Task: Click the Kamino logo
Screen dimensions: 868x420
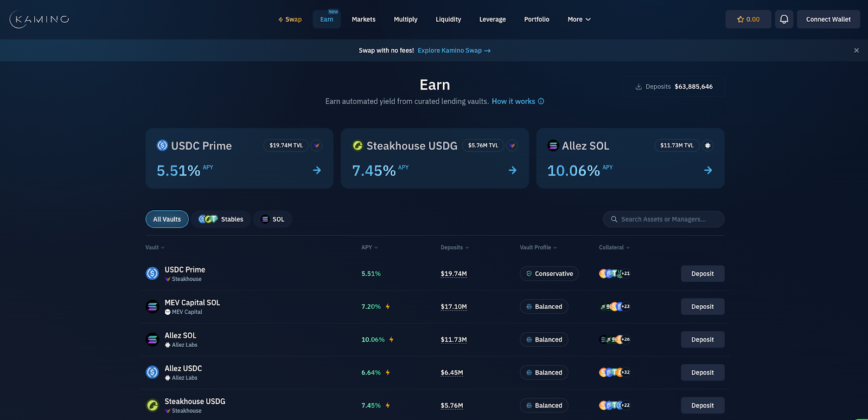Action: click(x=40, y=20)
